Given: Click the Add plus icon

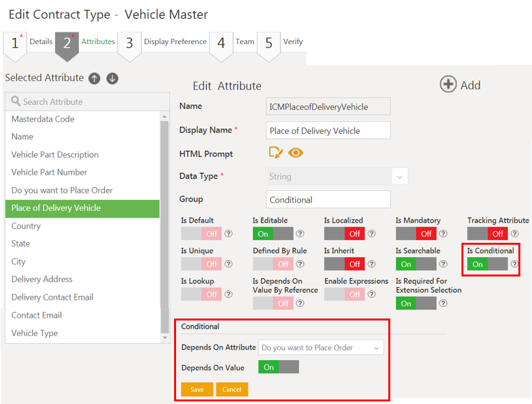Looking at the screenshot, I should [448, 85].
